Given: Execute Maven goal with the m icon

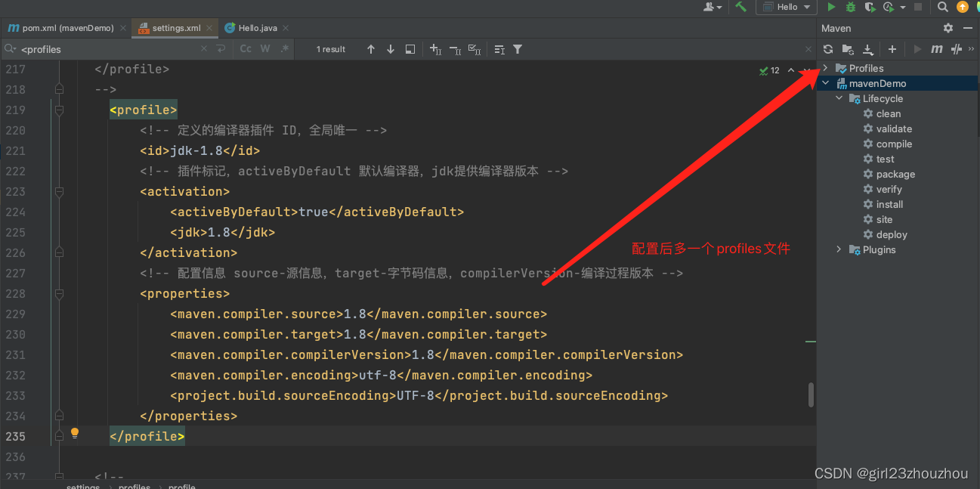Looking at the screenshot, I should [937, 48].
